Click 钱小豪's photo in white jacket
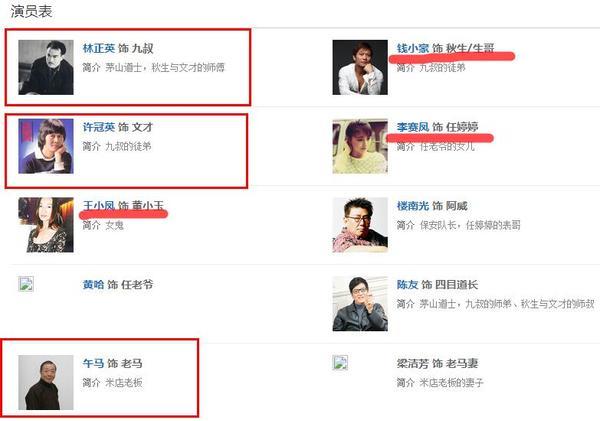Viewport: 605px width, 421px height. pos(360,67)
